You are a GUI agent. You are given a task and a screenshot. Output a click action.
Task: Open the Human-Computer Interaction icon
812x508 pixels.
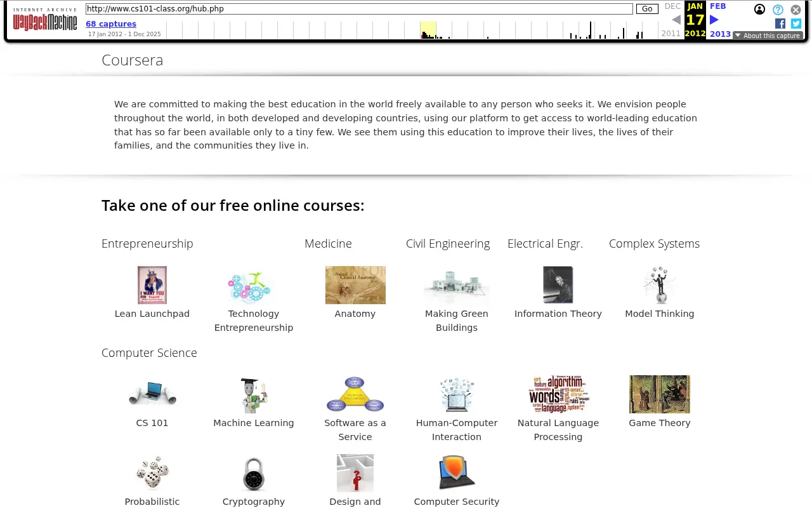pos(457,394)
